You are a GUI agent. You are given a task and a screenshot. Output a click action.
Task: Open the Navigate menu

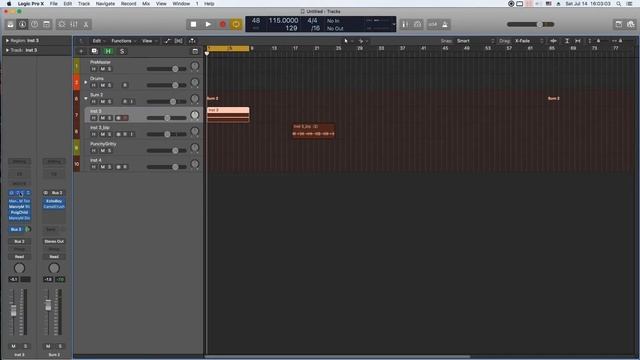[x=105, y=4]
